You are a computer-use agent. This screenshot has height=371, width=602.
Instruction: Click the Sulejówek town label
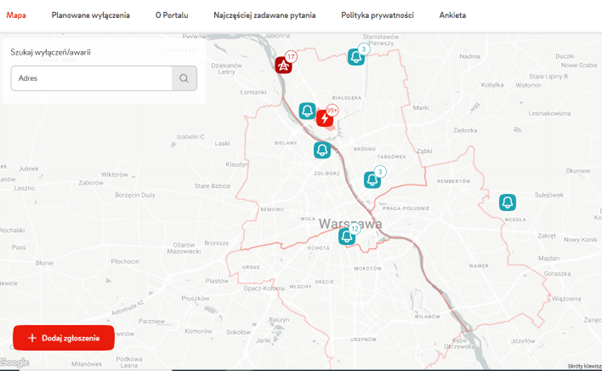pos(549,195)
